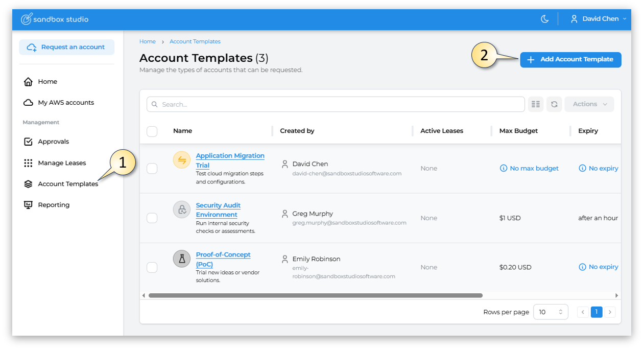Screen dimensions: 644x350
Task: Click the Proof-of-Concept flask icon
Action: click(182, 259)
